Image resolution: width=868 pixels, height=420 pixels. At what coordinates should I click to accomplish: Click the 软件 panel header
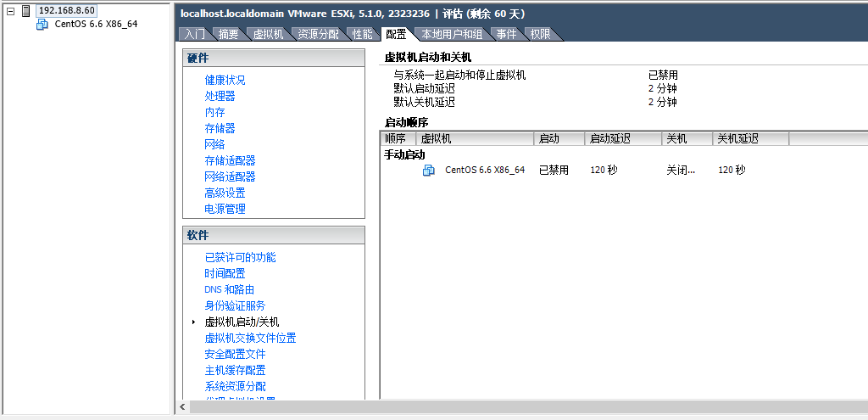[274, 236]
